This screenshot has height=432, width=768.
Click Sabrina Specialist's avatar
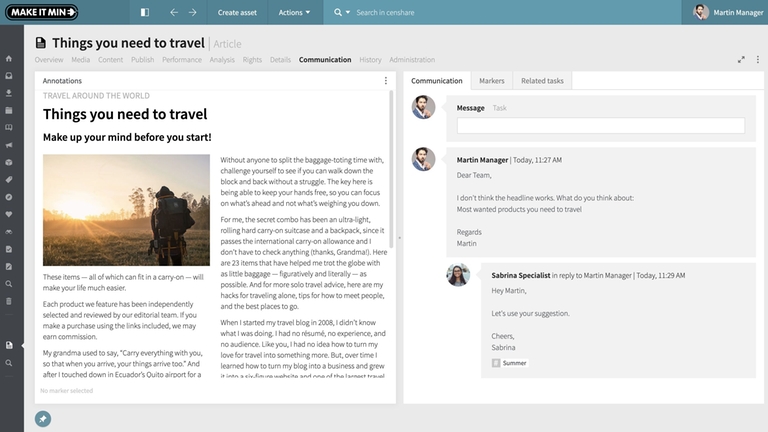[x=458, y=274]
